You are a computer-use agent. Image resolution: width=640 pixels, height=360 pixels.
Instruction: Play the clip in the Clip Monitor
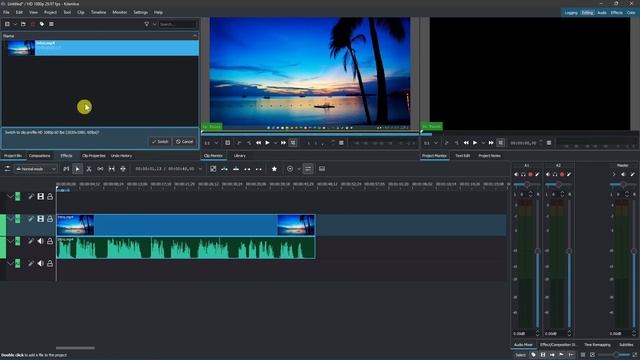pyautogui.click(x=267, y=143)
